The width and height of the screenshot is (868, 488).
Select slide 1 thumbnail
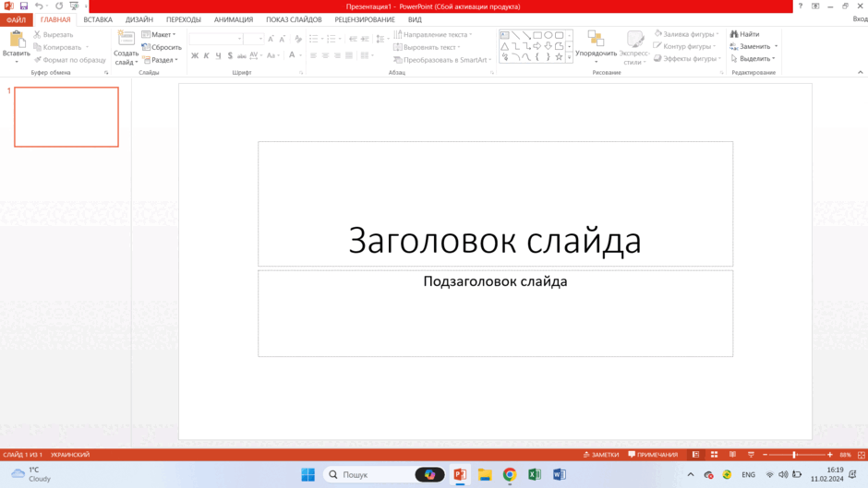tap(66, 117)
